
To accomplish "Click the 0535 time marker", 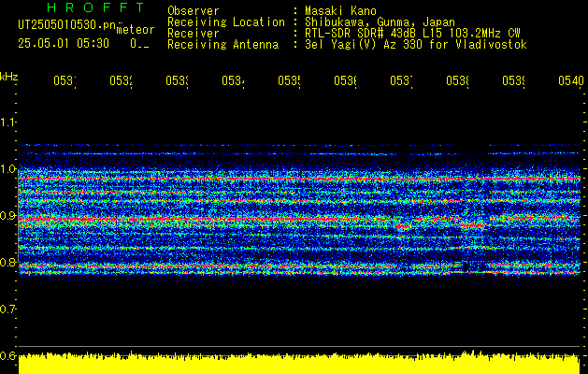I will click(x=289, y=80).
